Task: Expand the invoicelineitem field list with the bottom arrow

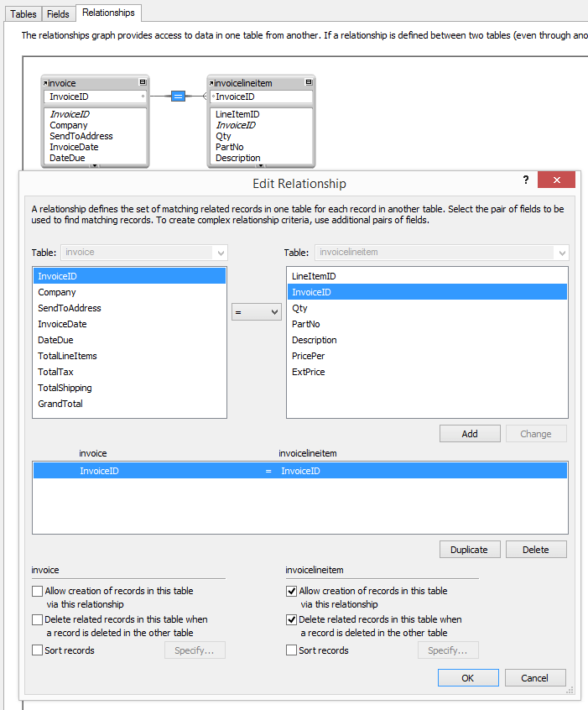Action: coord(261,165)
